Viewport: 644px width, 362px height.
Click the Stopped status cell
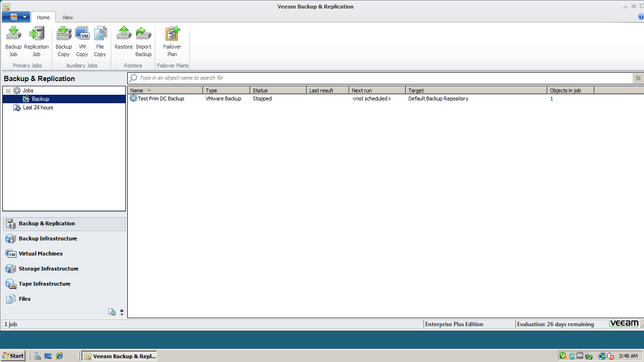point(262,99)
